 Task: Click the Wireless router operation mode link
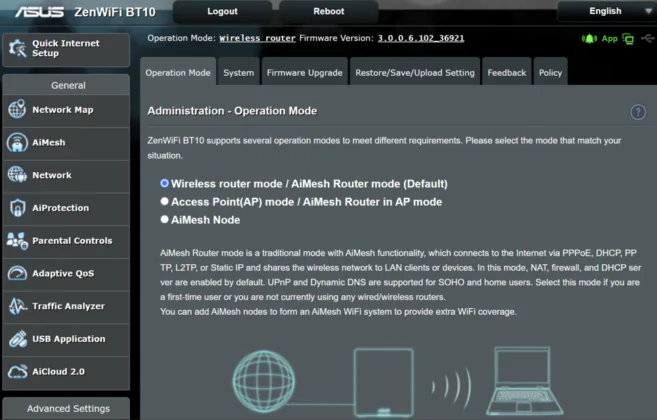[257, 38]
